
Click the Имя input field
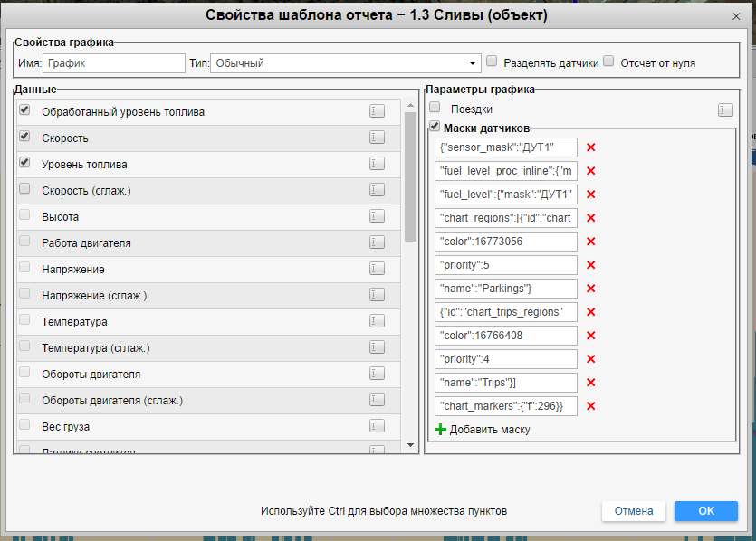(113, 63)
